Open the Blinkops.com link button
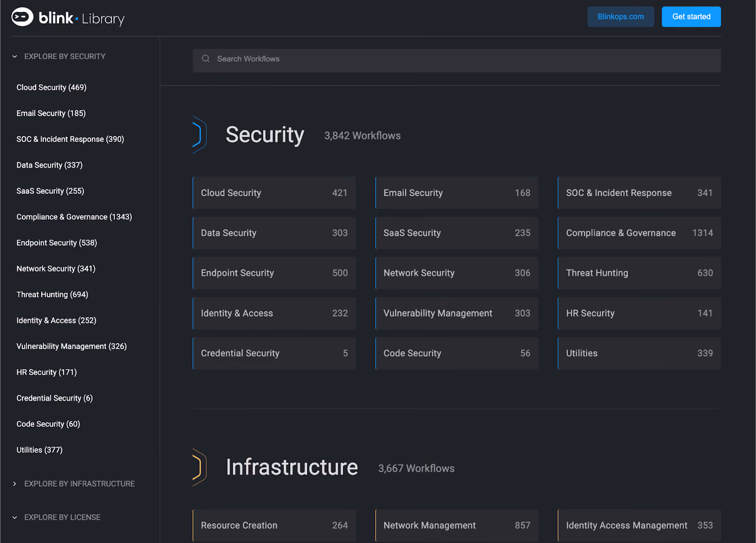 621,17
